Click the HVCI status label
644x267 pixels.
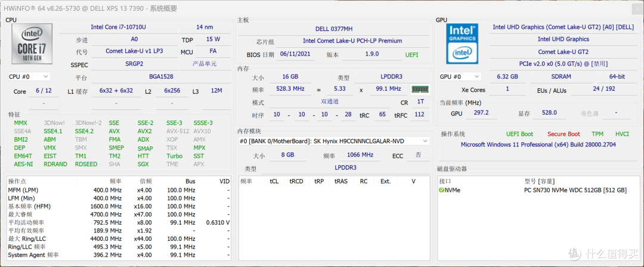tap(622, 134)
